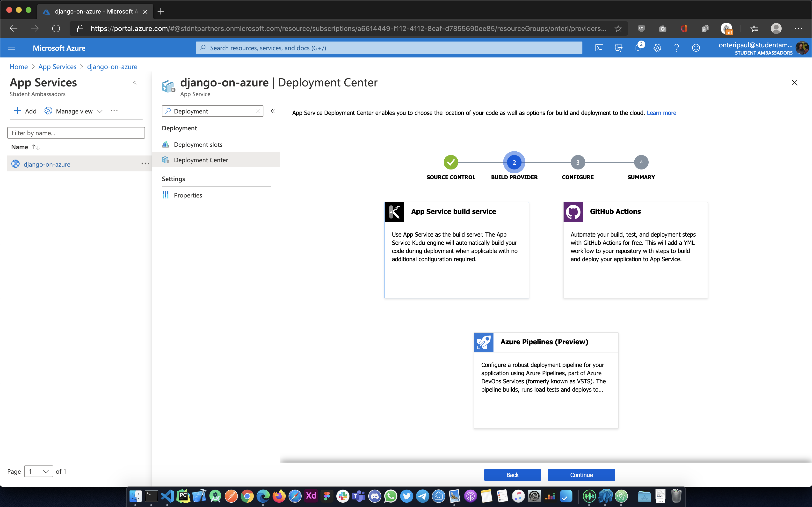Click the django-on-azure app service icon
Viewport: 812px width, 507px height.
[15, 163]
